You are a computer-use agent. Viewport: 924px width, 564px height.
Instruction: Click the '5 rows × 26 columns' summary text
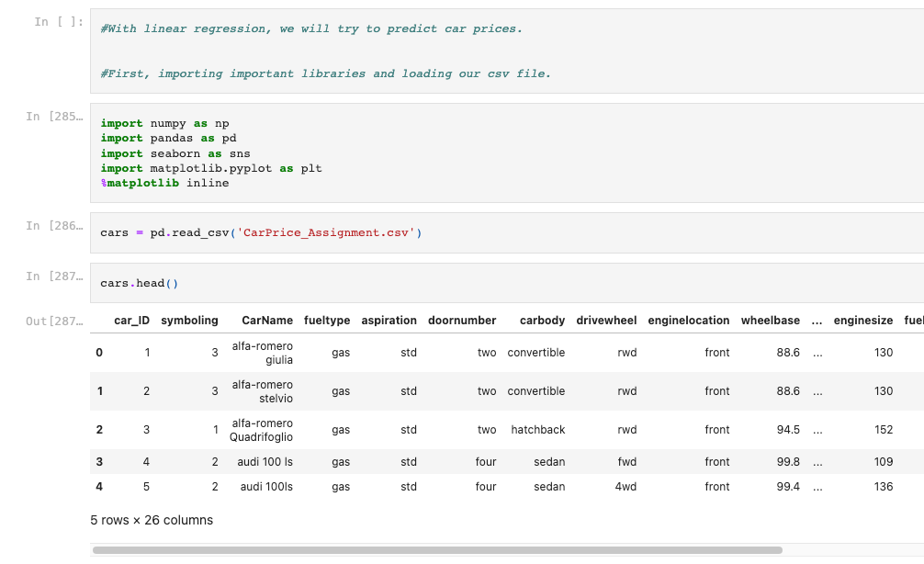(x=151, y=520)
